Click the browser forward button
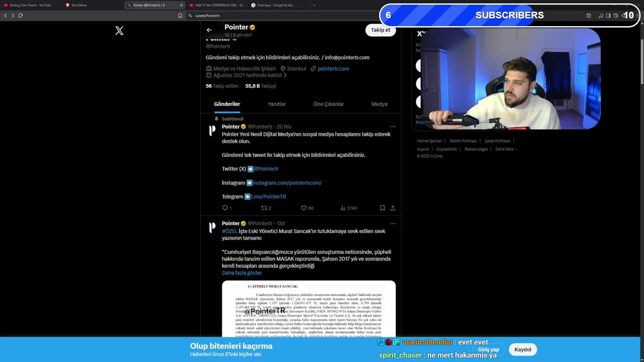 [x=13, y=16]
